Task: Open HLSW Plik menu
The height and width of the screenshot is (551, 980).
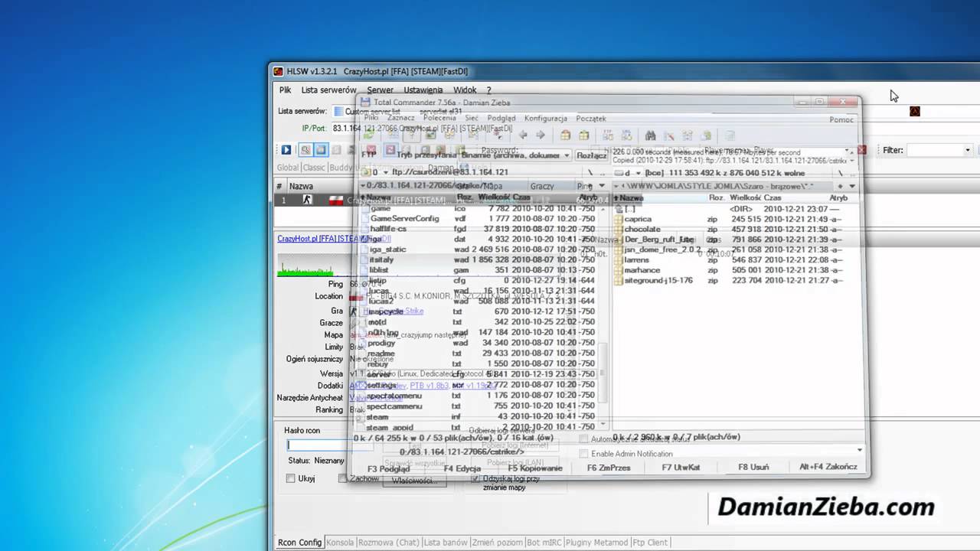Action: [285, 90]
